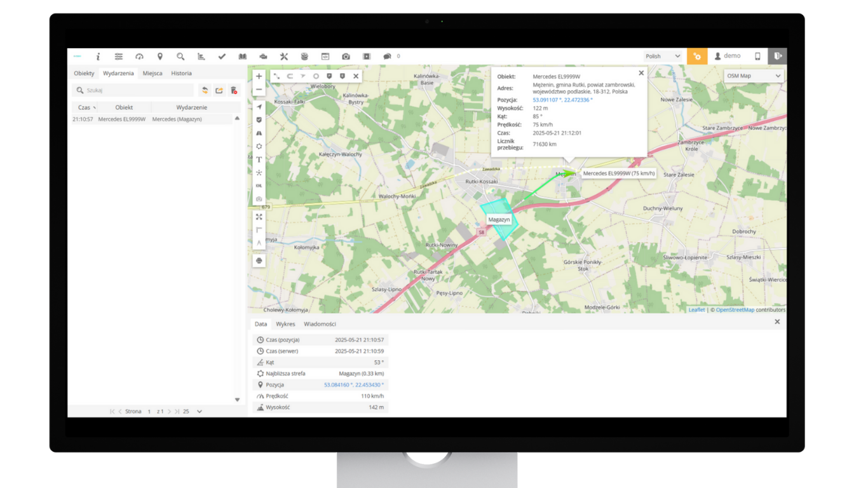The height and width of the screenshot is (488, 868).
Task: Toggle the objects arrow layer on map
Action: point(259,107)
